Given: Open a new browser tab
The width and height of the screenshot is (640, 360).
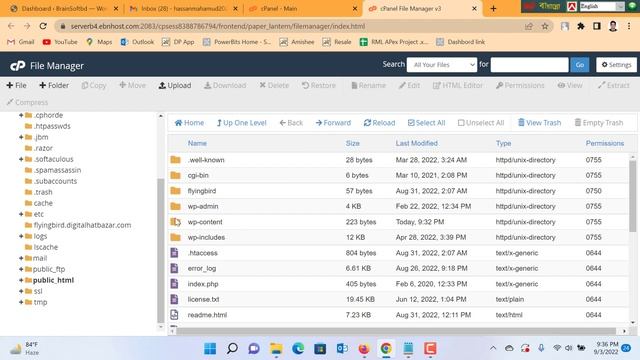Looking at the screenshot, I should 493,8.
